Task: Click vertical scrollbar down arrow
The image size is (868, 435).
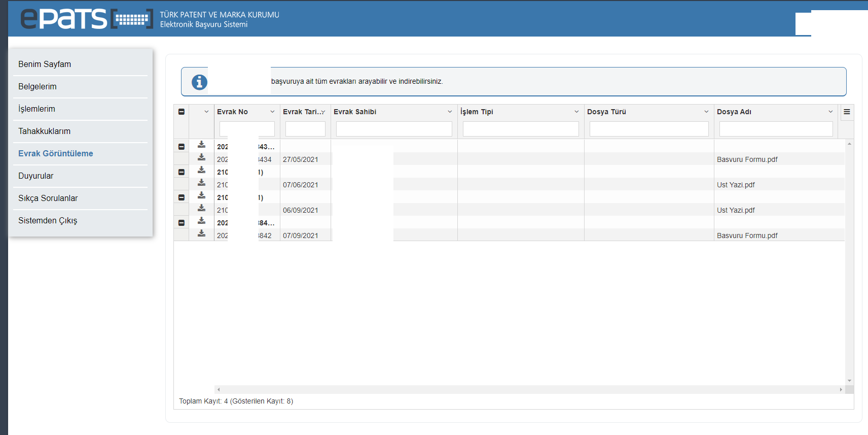Action: click(849, 381)
